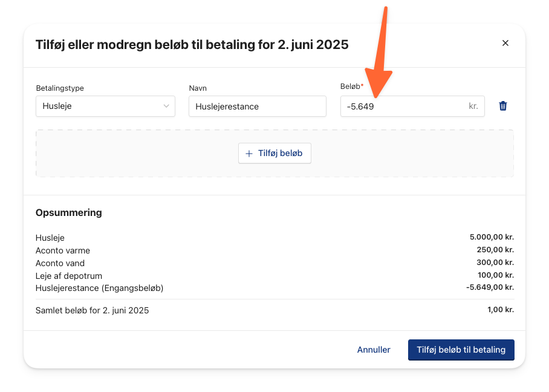Click the kr. suffix in Beløb field
The image size is (549, 392).
pos(473,106)
